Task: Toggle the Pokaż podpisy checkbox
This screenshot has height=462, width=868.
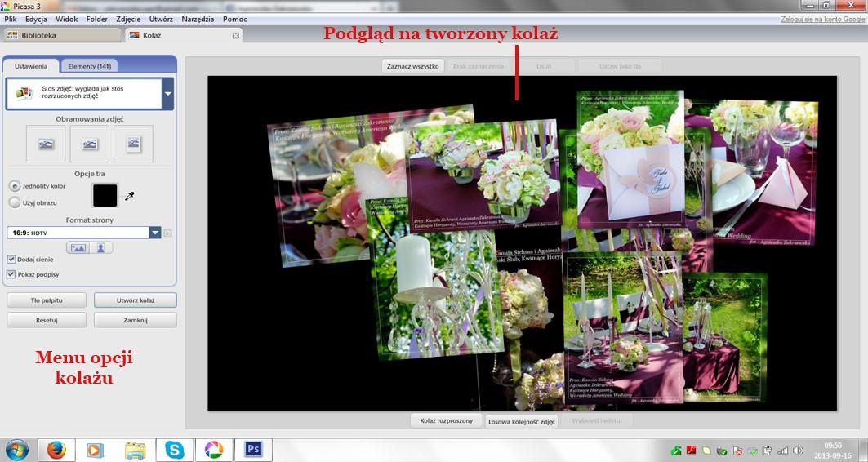Action: (11, 274)
